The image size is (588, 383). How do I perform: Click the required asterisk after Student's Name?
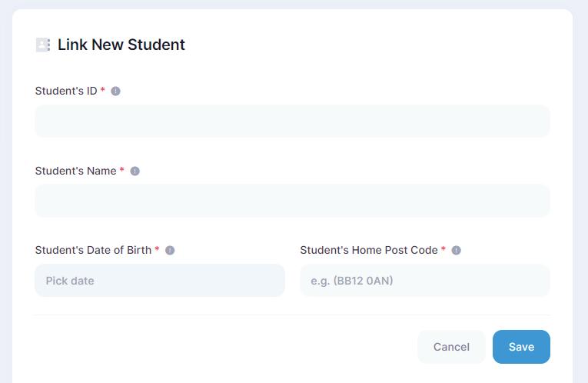pos(122,172)
